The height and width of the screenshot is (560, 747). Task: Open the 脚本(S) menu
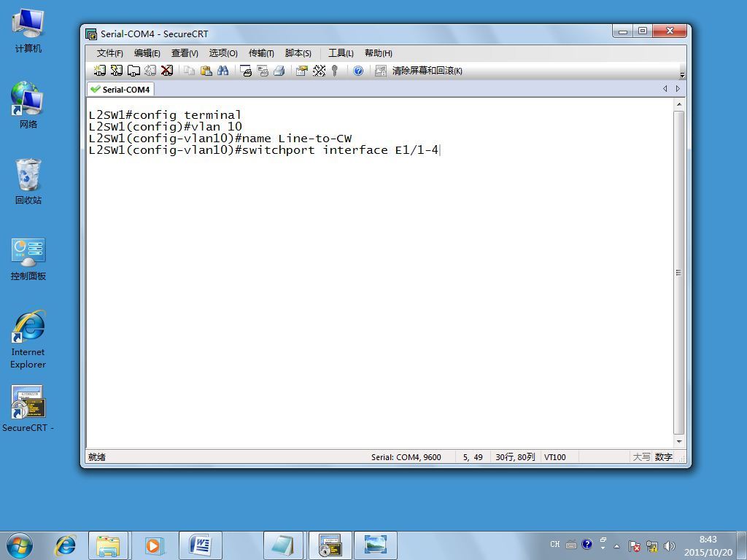pyautogui.click(x=298, y=52)
